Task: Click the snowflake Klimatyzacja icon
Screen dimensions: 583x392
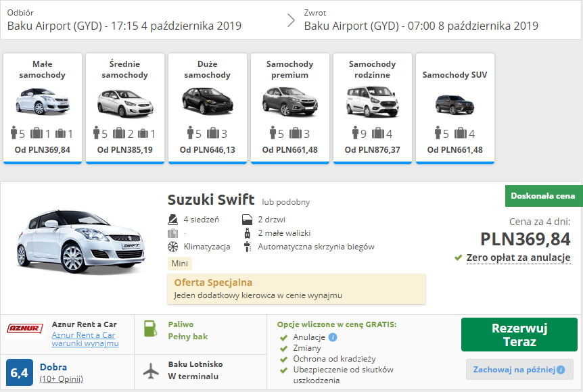Action: (173, 247)
